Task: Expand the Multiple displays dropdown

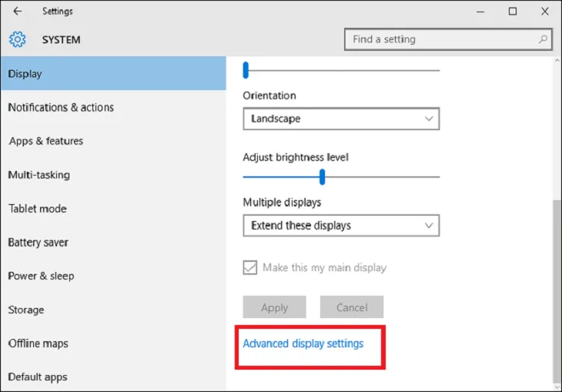Action: point(340,226)
